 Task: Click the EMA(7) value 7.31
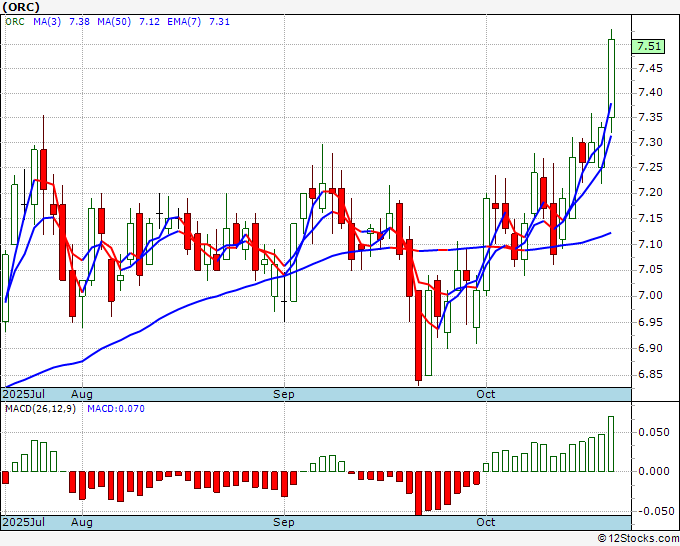click(x=219, y=22)
